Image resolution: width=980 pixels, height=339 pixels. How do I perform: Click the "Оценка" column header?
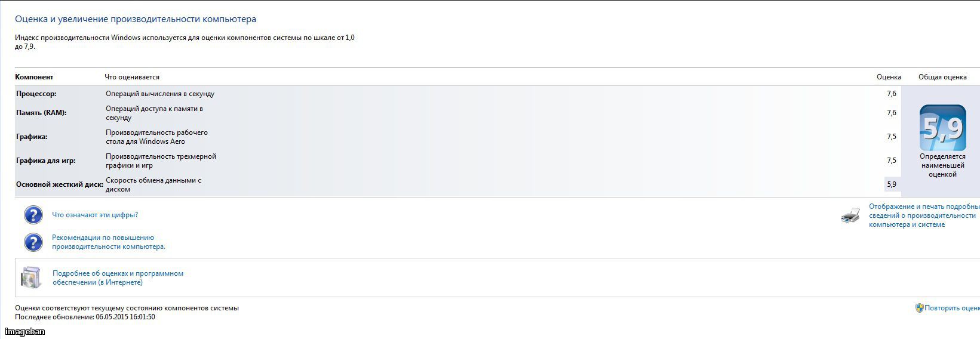(889, 77)
